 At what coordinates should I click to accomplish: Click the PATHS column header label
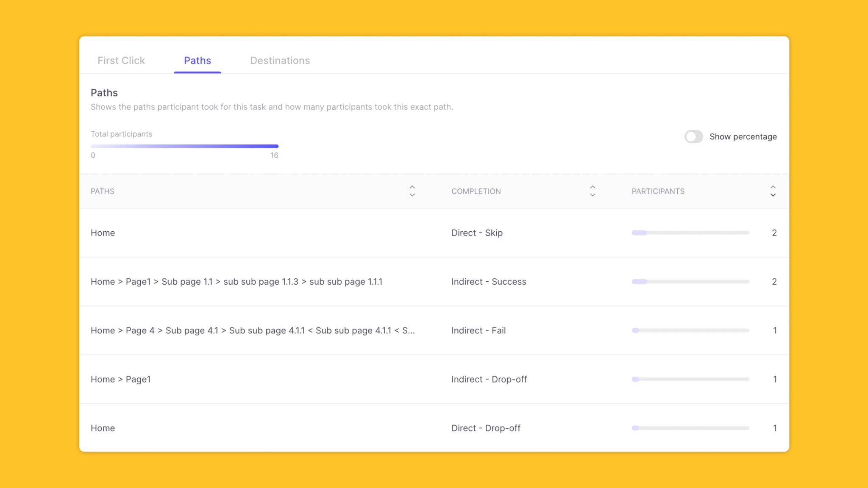[103, 191]
